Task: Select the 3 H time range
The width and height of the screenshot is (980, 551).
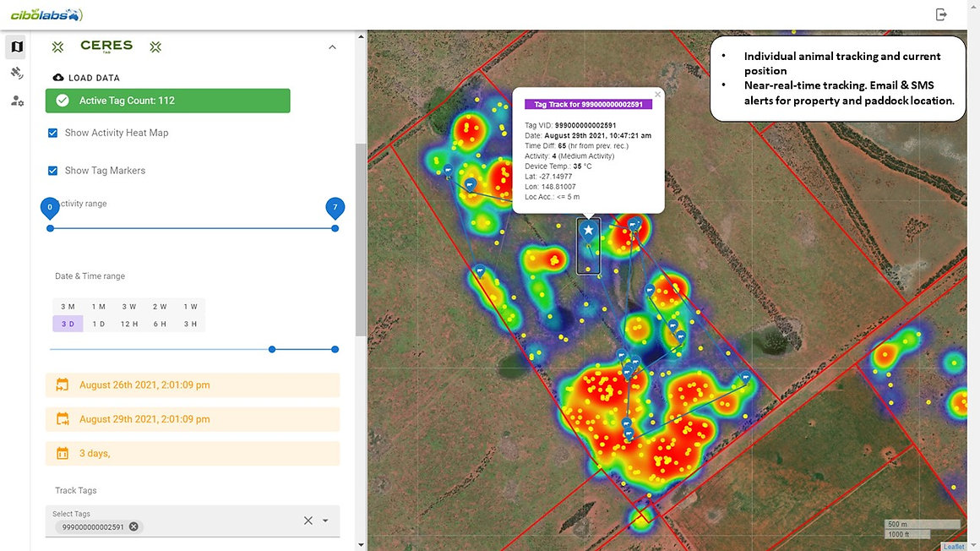Action: pos(191,324)
